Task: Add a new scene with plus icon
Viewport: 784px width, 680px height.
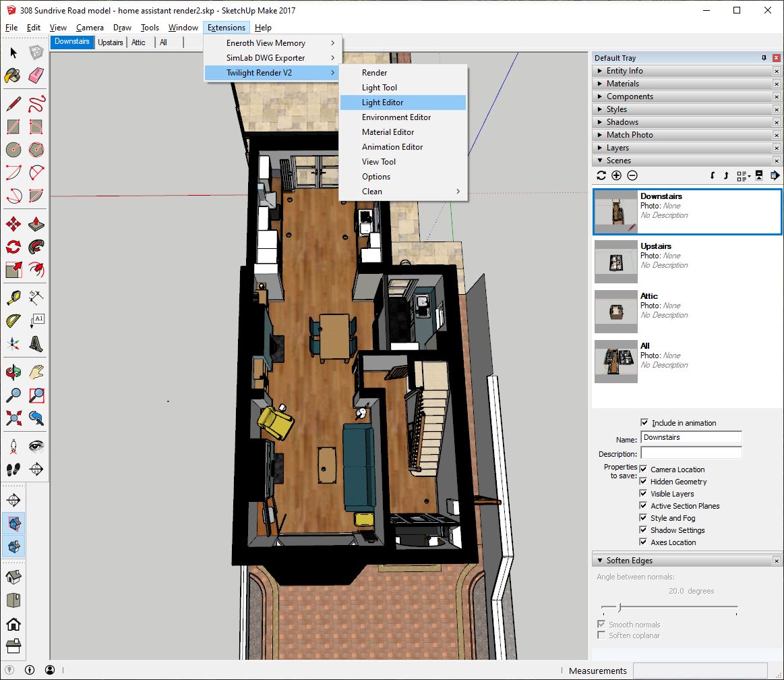Action: (x=616, y=175)
